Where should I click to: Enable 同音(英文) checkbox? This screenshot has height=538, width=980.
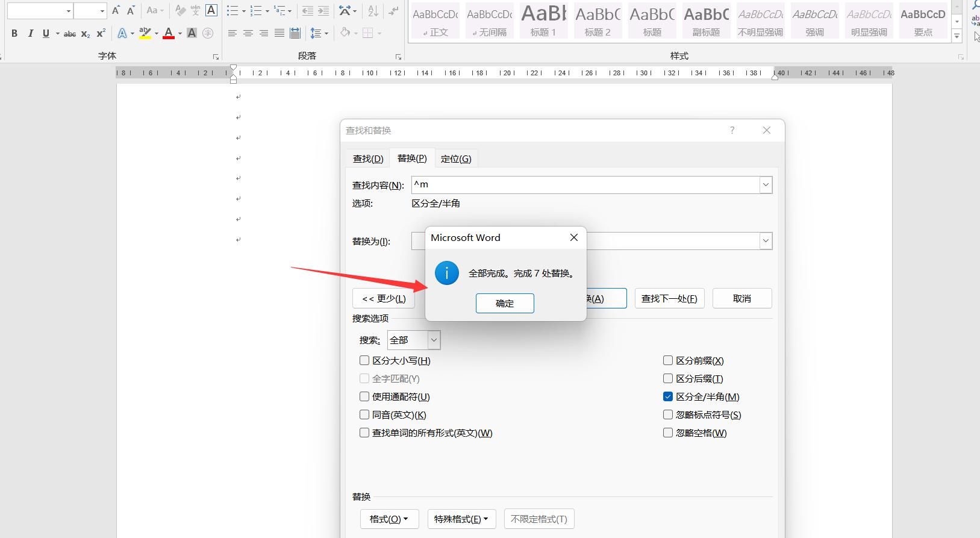(x=364, y=414)
